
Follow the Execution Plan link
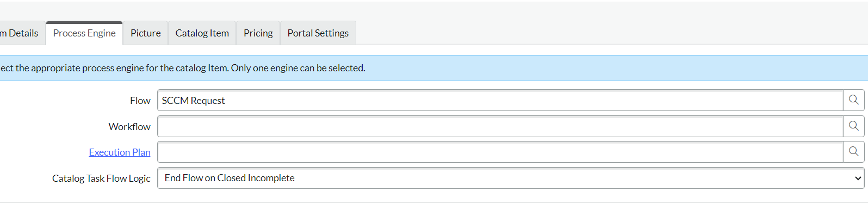(x=120, y=152)
